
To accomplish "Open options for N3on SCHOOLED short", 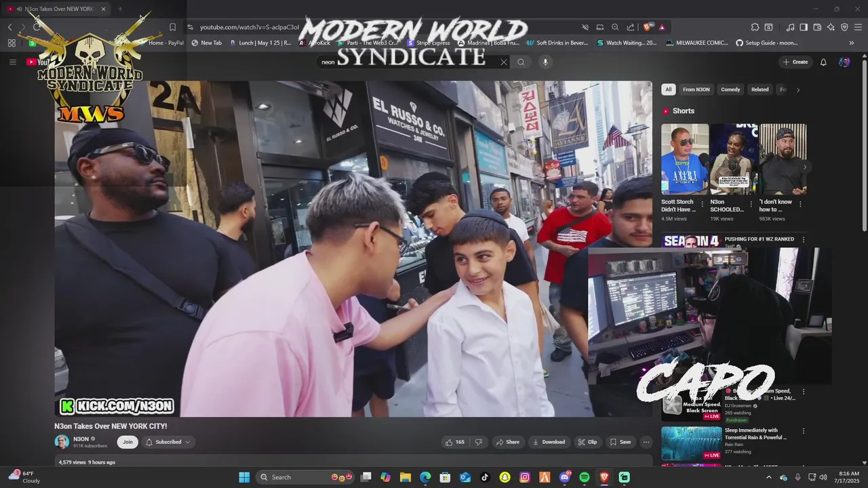I will pyautogui.click(x=751, y=204).
